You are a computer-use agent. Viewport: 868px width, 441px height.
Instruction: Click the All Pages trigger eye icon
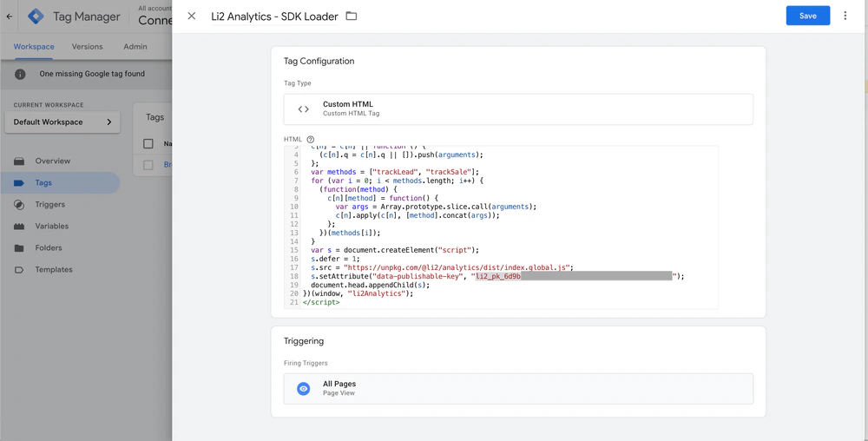(303, 388)
